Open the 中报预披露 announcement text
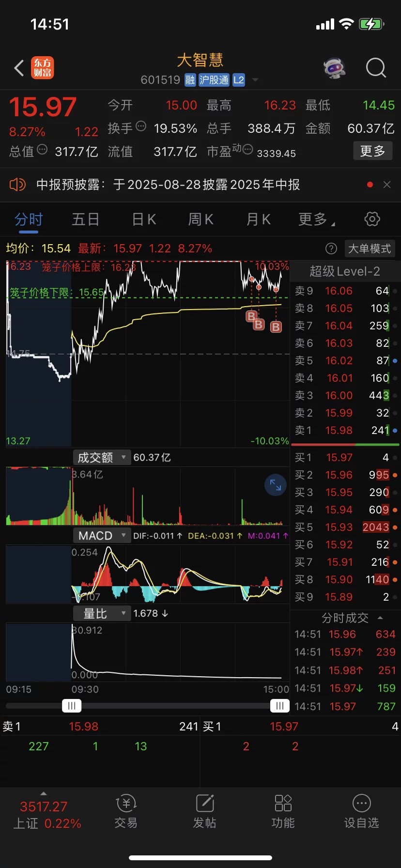Viewport: 401px width, 868px height. (x=168, y=185)
